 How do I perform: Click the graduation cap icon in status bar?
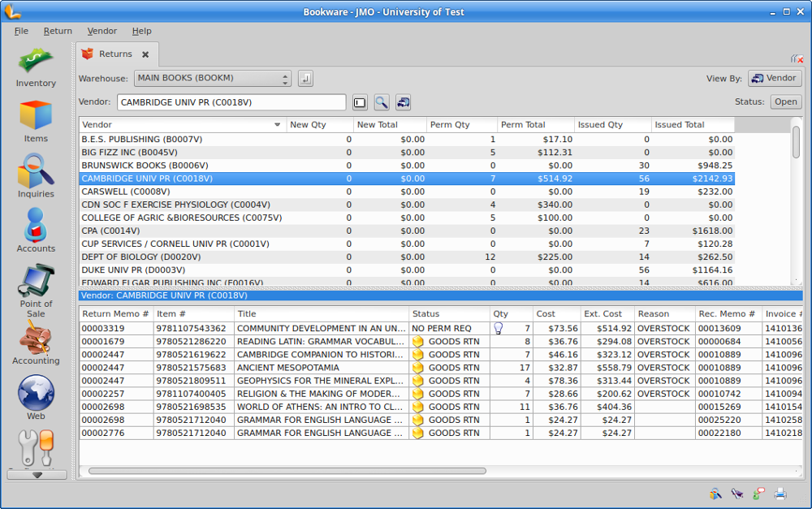pos(737,494)
